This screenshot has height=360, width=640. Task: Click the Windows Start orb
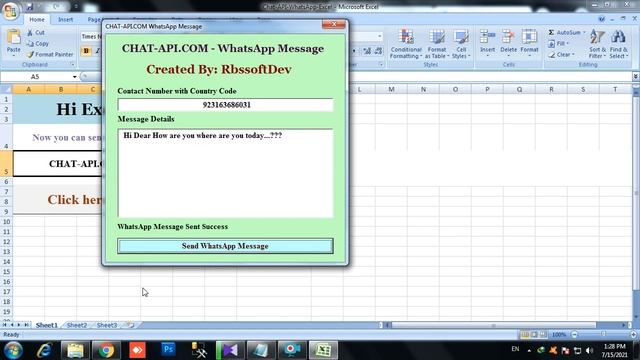point(13,351)
